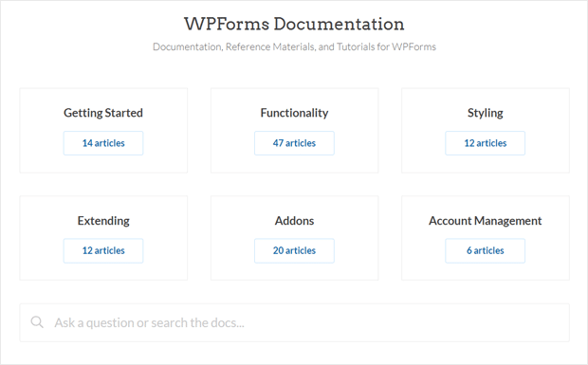Select the Getting Started heading
This screenshot has height=365, width=588.
[x=103, y=113]
